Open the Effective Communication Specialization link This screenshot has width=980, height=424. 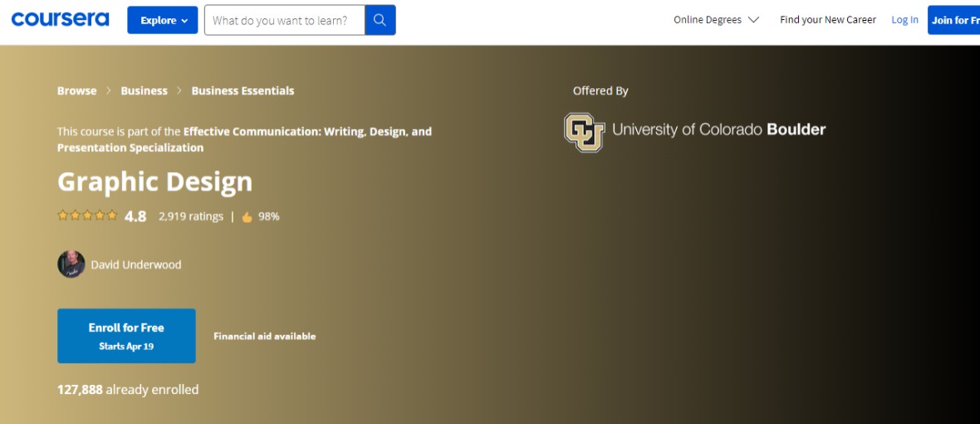coord(244,140)
